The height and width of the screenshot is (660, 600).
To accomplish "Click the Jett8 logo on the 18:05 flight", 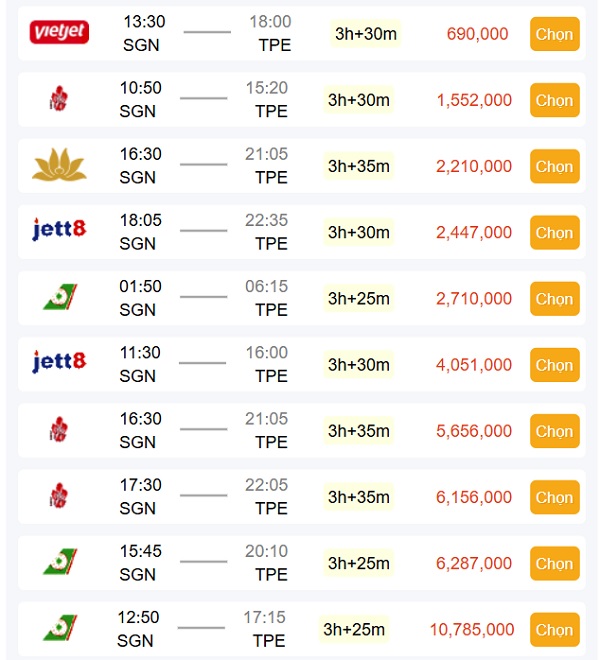I will pyautogui.click(x=60, y=231).
